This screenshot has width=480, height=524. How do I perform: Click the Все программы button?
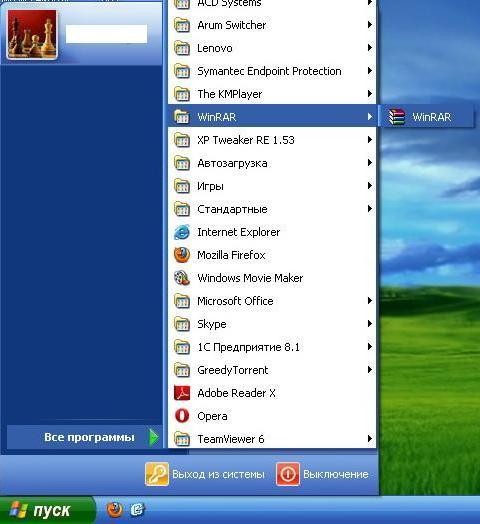coord(84,437)
